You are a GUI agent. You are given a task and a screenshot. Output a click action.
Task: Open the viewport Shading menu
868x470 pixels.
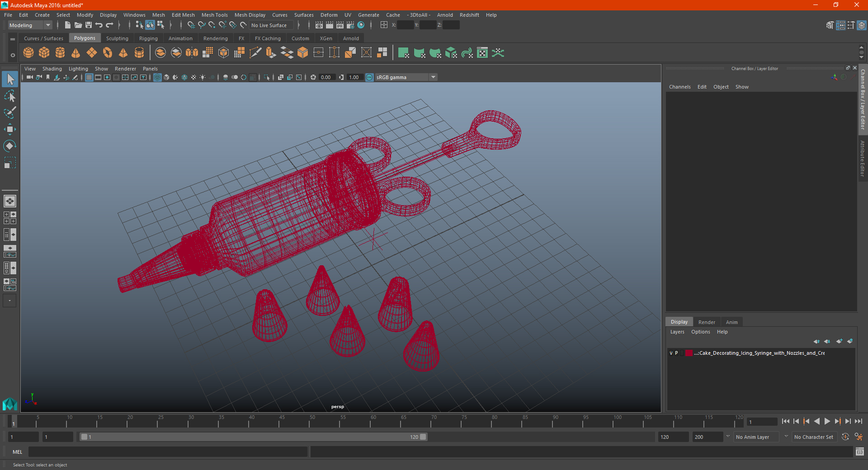52,69
